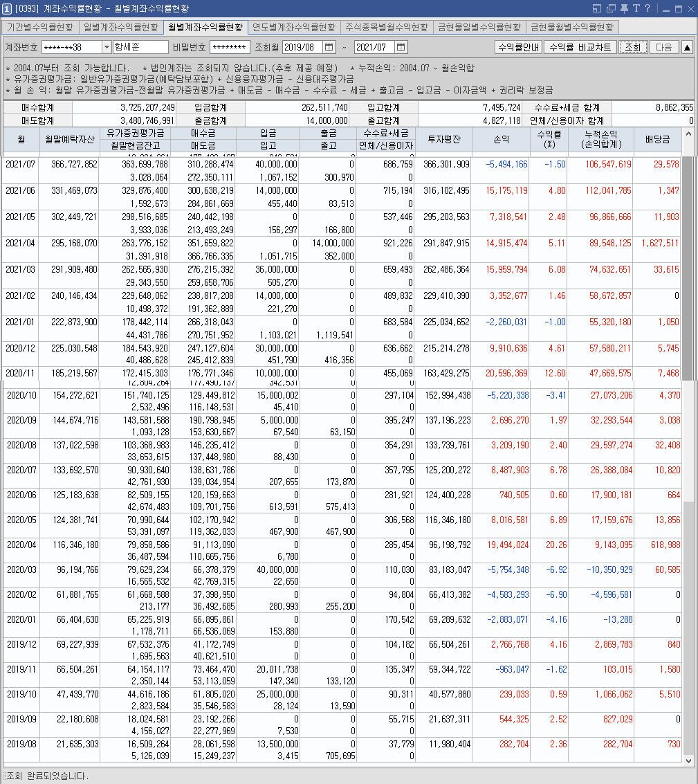The width and height of the screenshot is (698, 784).
Task: Open 금현물일별수익률현황 tab
Action: click(479, 27)
